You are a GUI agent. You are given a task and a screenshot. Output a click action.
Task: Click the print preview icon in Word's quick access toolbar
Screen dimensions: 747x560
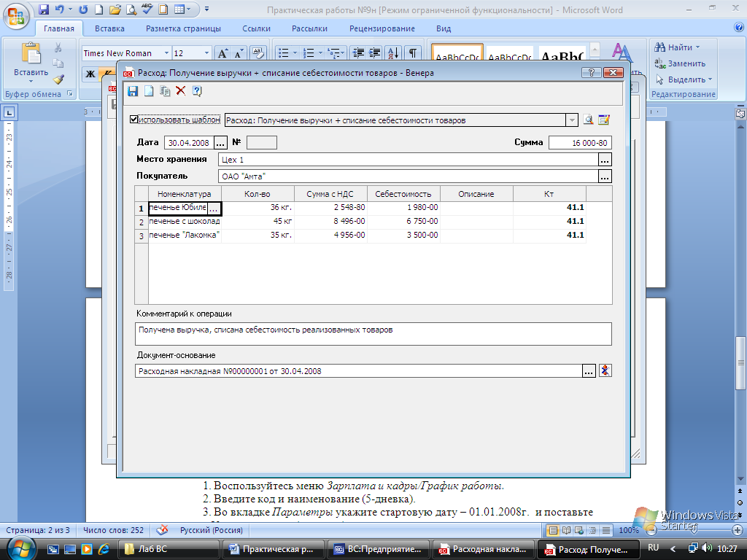tap(131, 9)
